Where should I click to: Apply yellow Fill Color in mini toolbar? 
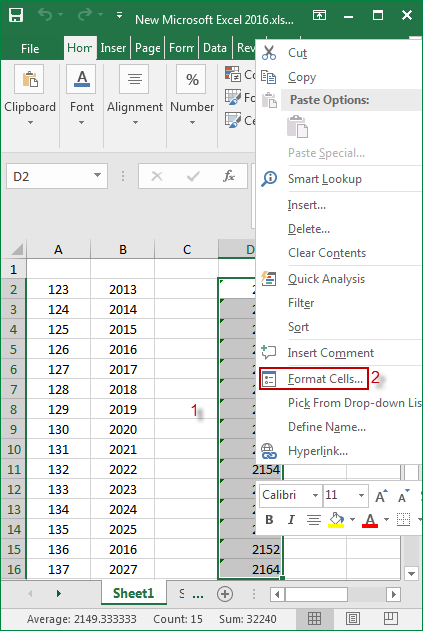click(x=336, y=520)
